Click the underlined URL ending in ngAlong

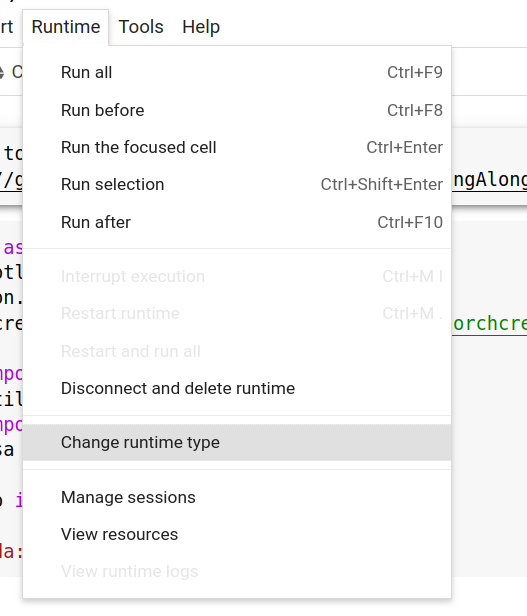click(x=490, y=180)
